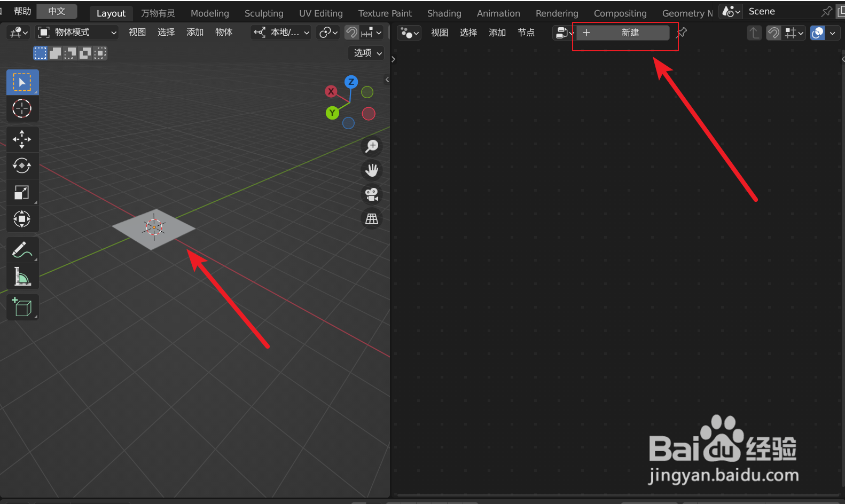The width and height of the screenshot is (845, 504).
Task: Activate the Add Cube tool
Action: 22,307
